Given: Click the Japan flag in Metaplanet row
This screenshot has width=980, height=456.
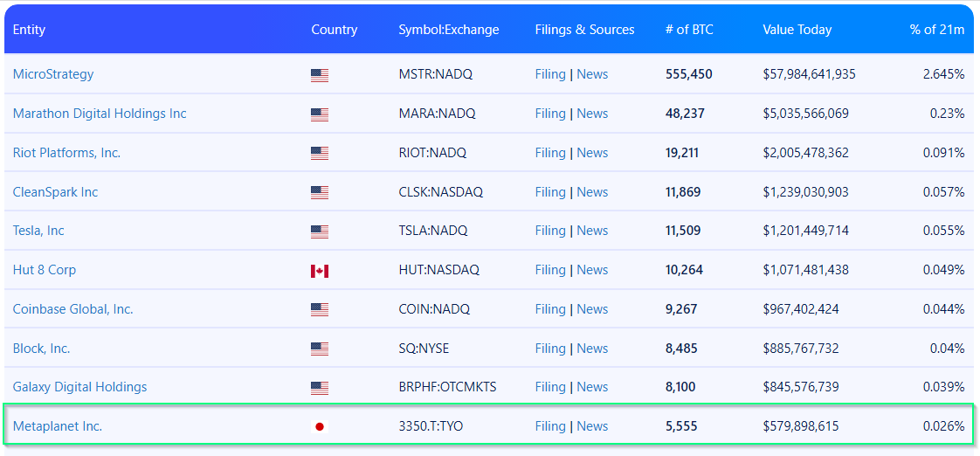Looking at the screenshot, I should (320, 427).
